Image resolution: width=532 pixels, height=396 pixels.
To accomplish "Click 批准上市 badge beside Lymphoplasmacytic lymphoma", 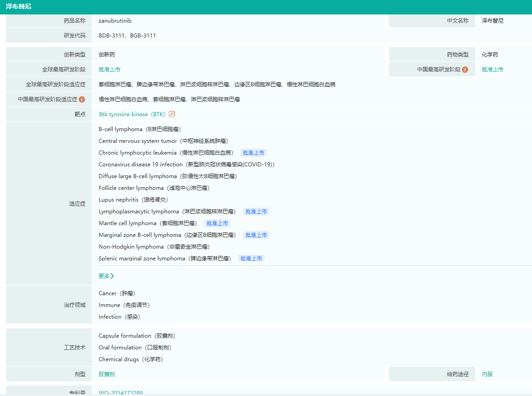I will (256, 212).
